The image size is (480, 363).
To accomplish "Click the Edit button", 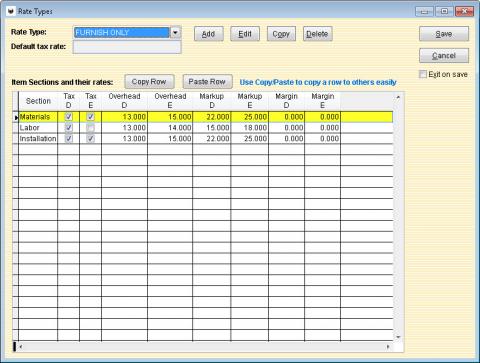I will click(245, 34).
